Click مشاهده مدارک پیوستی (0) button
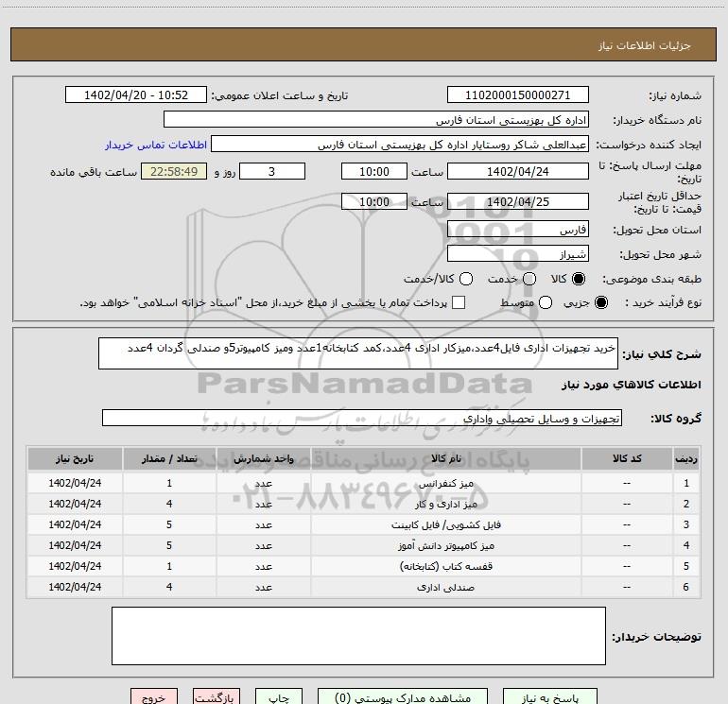The height and width of the screenshot is (704, 728). (403, 697)
